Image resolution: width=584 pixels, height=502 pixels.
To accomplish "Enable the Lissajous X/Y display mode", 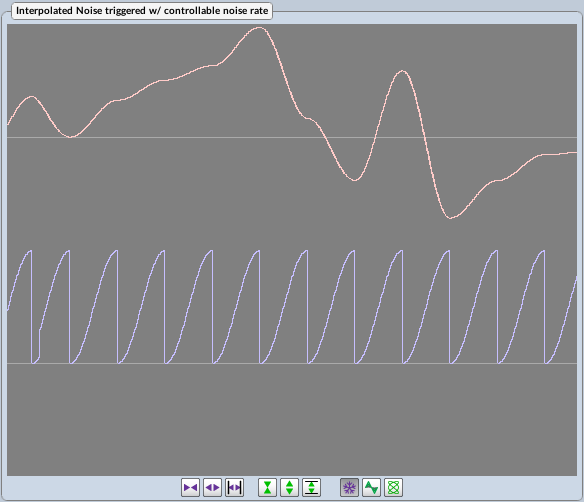I will pos(393,487).
